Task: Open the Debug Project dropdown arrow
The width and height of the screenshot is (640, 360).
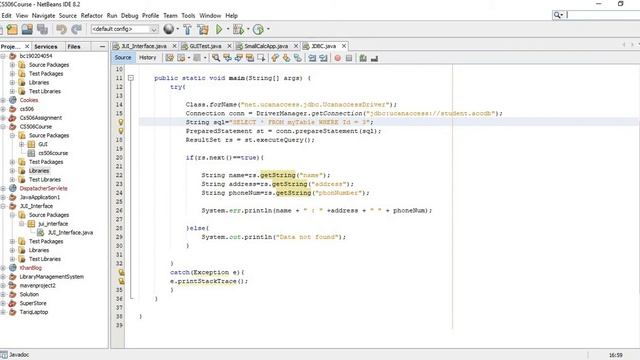Action: [248, 29]
